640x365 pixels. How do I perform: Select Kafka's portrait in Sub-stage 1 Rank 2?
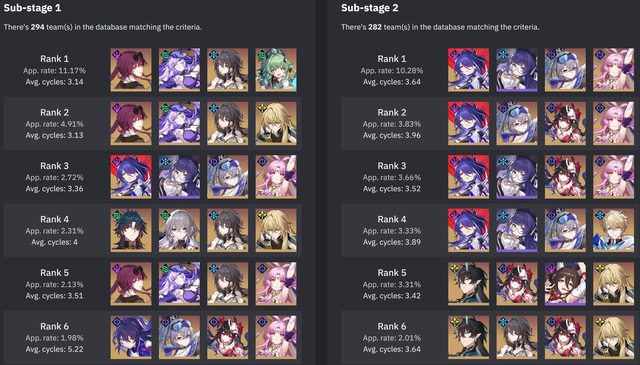pyautogui.click(x=131, y=123)
